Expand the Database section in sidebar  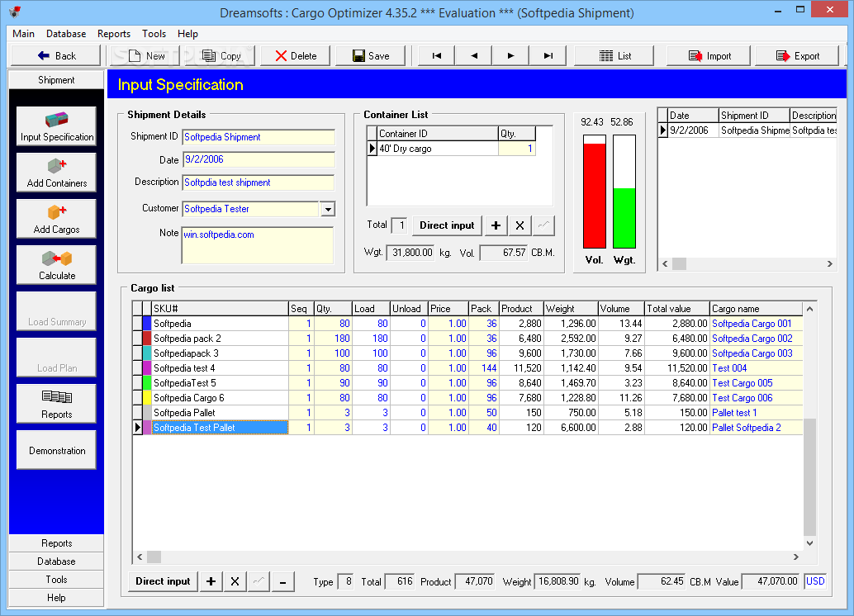coord(57,561)
